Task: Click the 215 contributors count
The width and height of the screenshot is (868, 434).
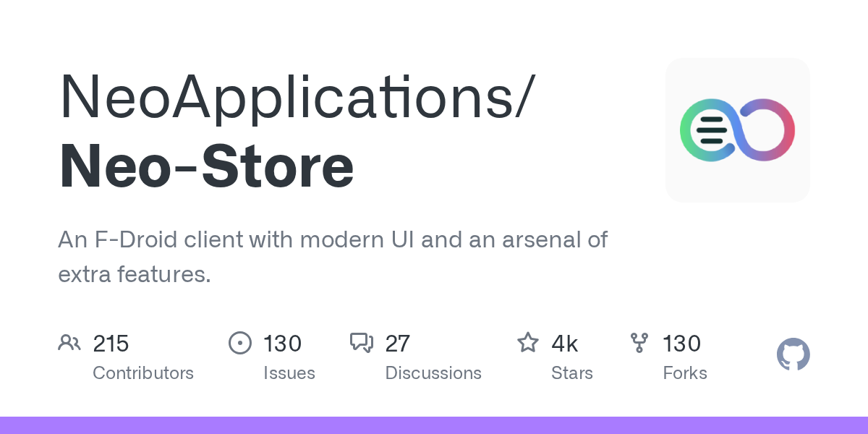Action: pos(111,343)
